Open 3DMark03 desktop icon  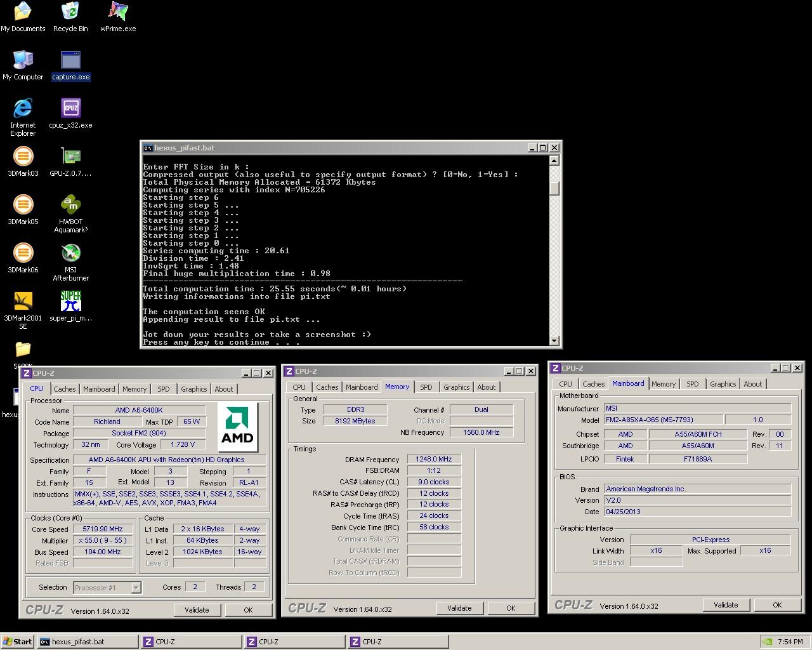pos(23,162)
